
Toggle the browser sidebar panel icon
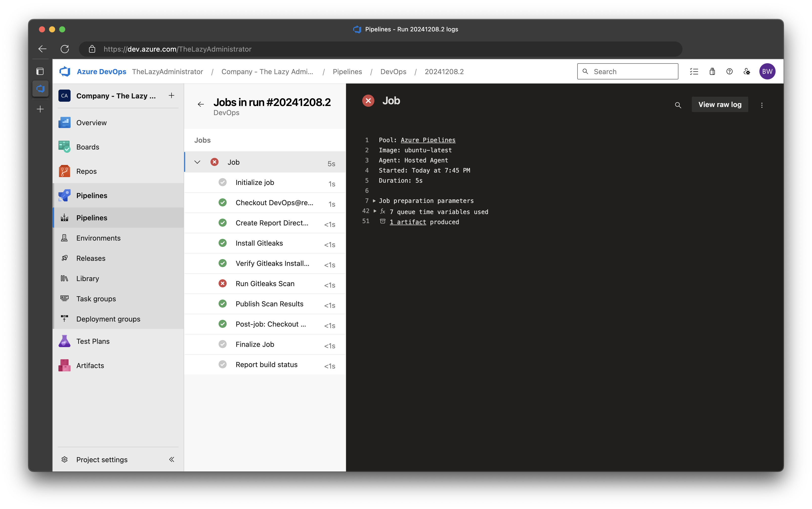40,71
